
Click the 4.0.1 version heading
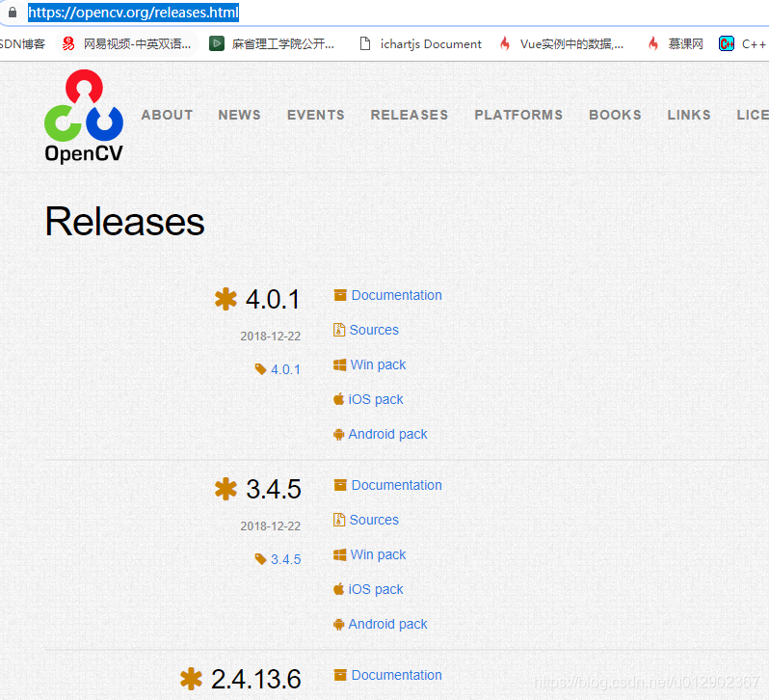[x=272, y=299]
